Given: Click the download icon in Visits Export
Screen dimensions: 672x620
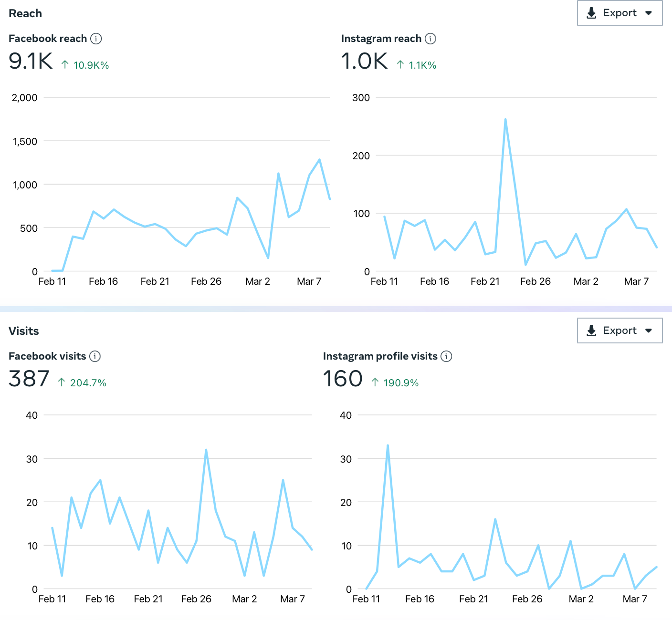Looking at the screenshot, I should (591, 331).
